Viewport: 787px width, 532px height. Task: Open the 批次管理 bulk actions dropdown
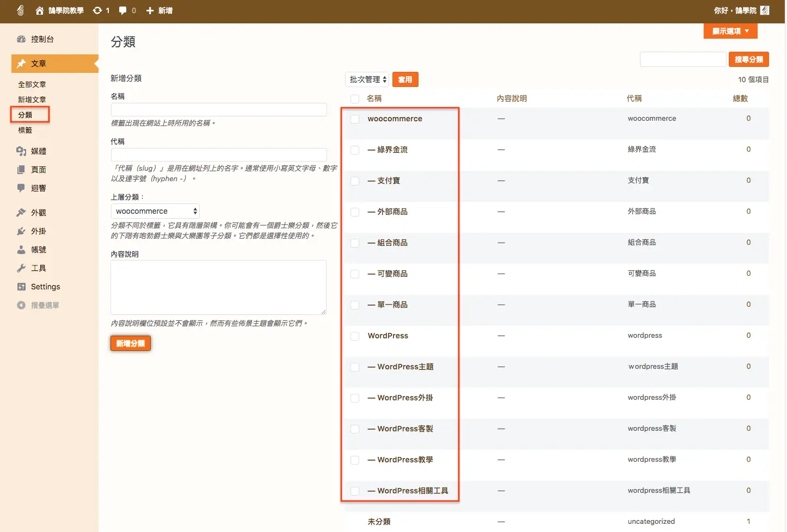367,79
